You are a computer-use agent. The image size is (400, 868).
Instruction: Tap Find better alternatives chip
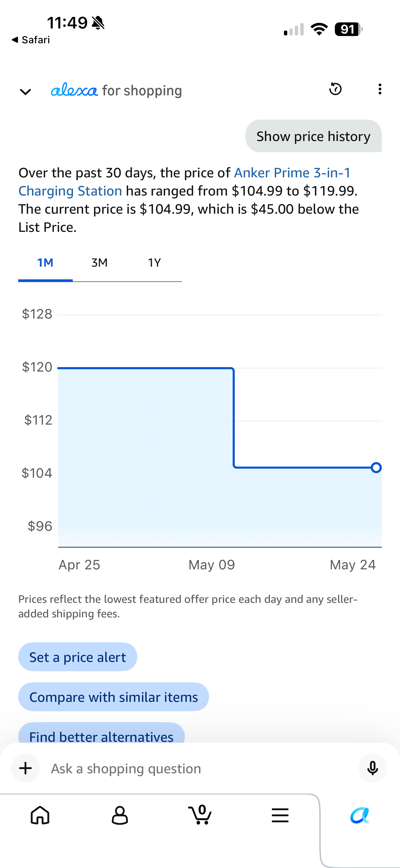(x=101, y=734)
